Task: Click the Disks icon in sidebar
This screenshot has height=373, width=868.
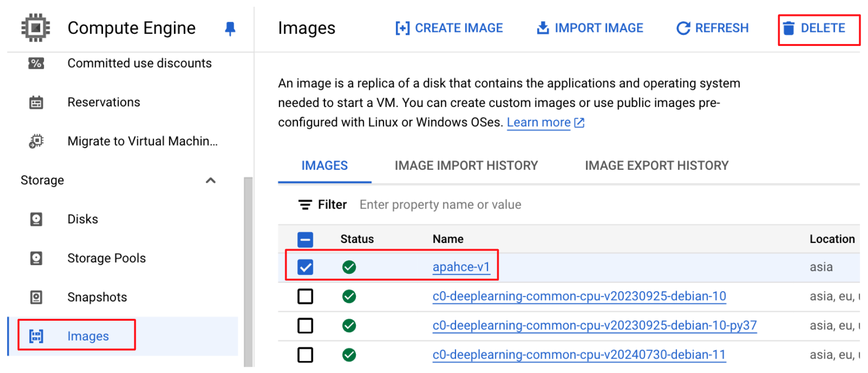Action: click(x=36, y=219)
